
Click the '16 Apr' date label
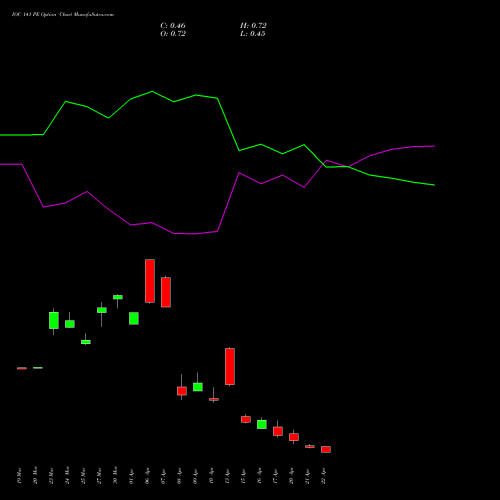click(x=259, y=476)
